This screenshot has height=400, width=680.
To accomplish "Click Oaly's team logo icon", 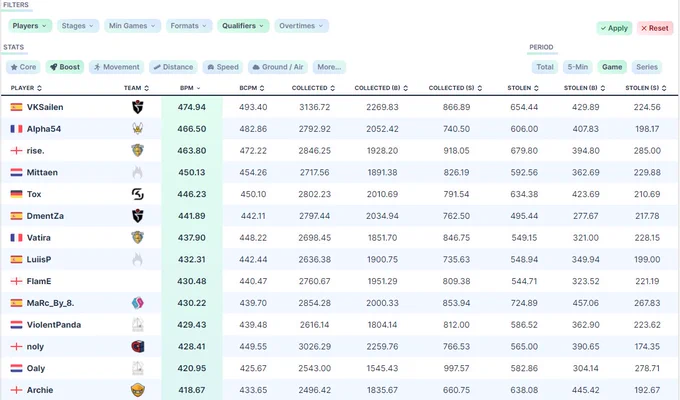I will pyautogui.click(x=137, y=368).
